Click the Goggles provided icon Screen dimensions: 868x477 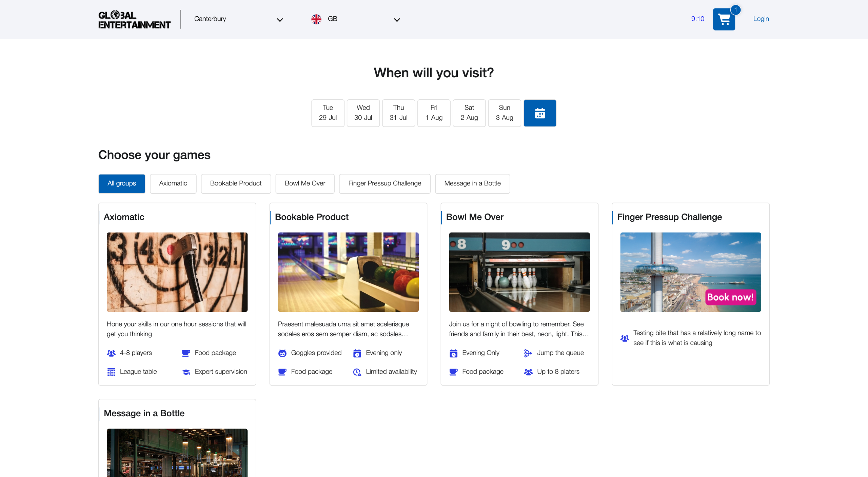[x=282, y=353]
